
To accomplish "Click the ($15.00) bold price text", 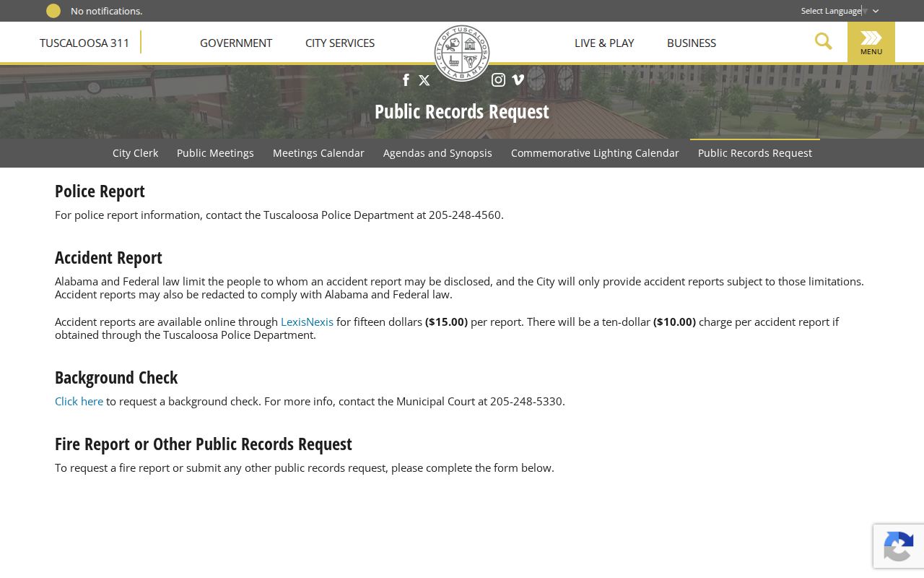I will [446, 322].
